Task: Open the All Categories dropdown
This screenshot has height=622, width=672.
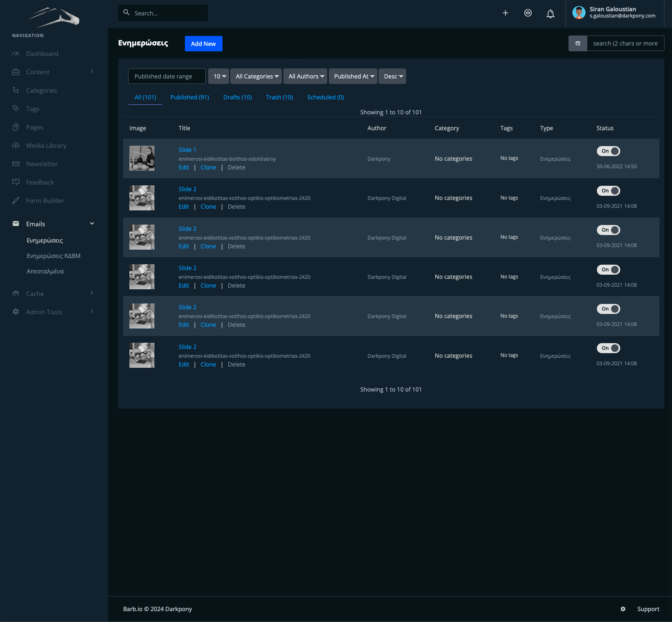Action: coord(256,76)
